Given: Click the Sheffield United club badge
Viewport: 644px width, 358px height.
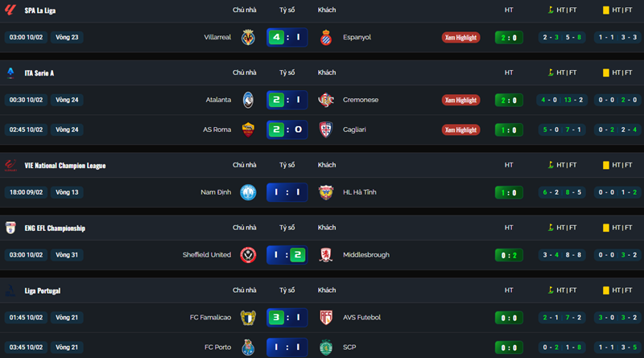Looking at the screenshot, I should 248,254.
